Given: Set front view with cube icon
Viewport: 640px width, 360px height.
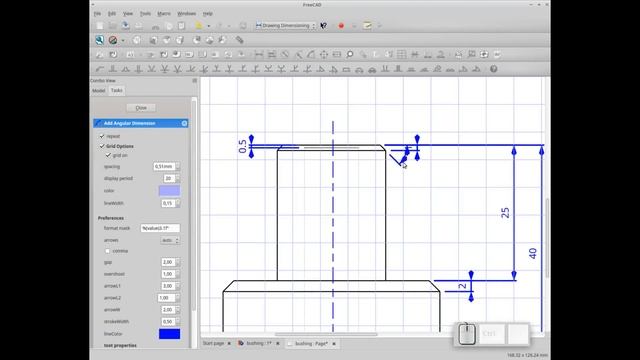Looking at the screenshot, I should (153, 40).
